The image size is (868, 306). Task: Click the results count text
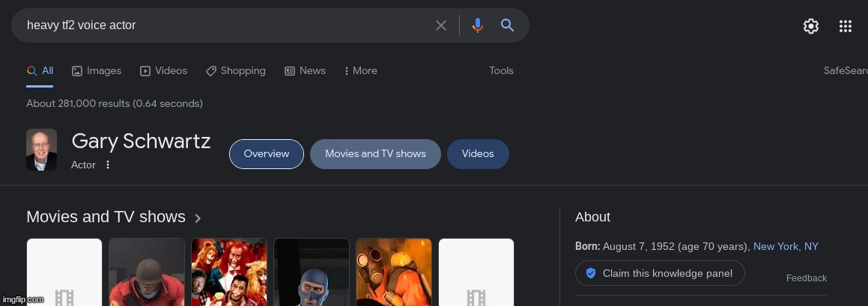(x=115, y=103)
